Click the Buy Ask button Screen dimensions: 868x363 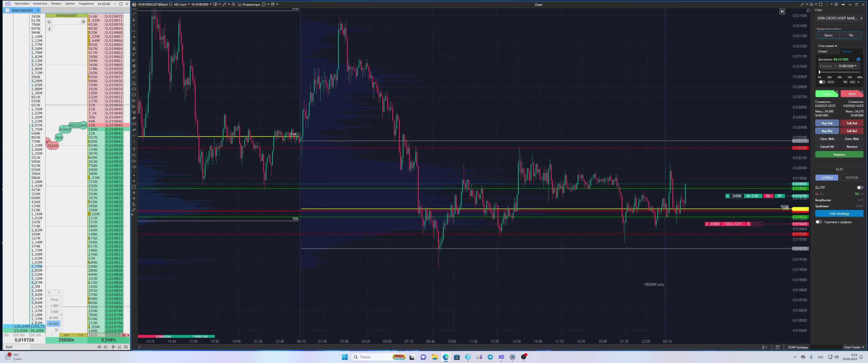click(827, 123)
